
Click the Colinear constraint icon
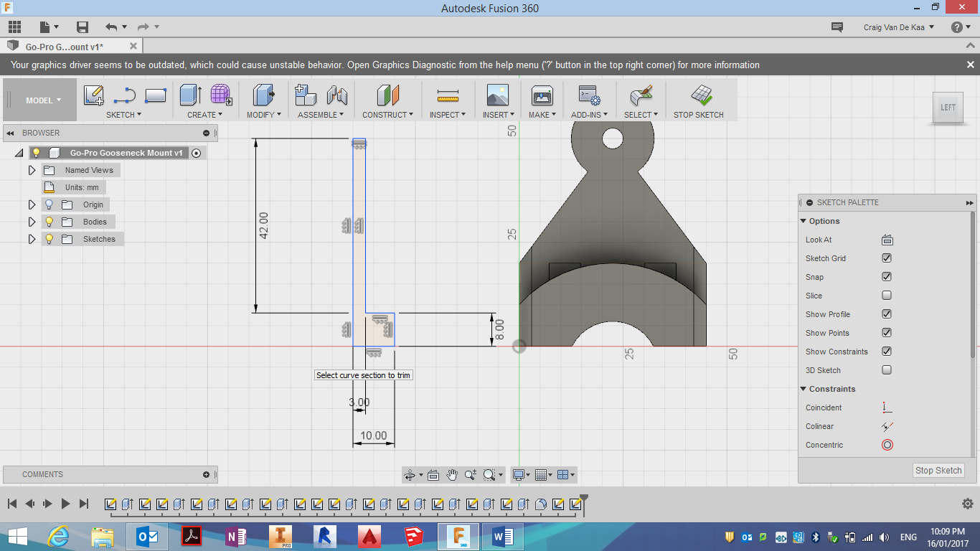pyautogui.click(x=887, y=426)
